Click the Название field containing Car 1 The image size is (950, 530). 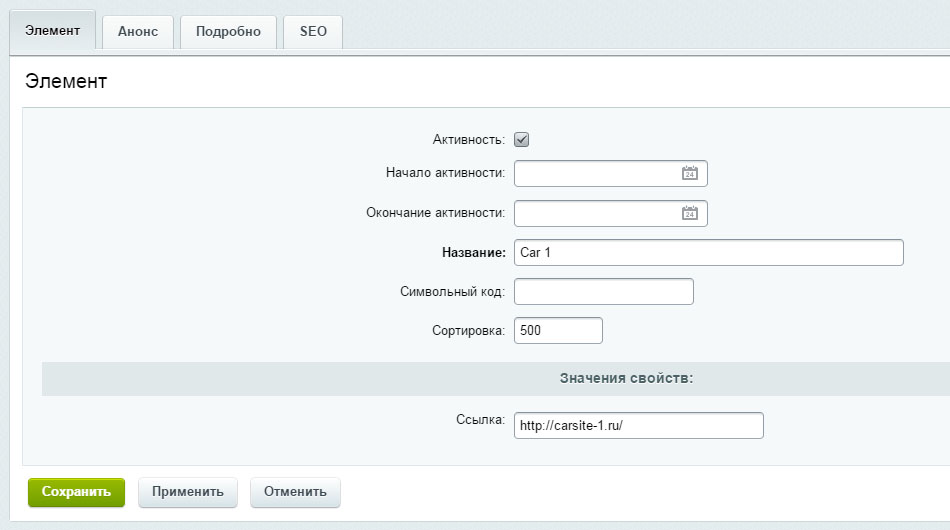708,253
